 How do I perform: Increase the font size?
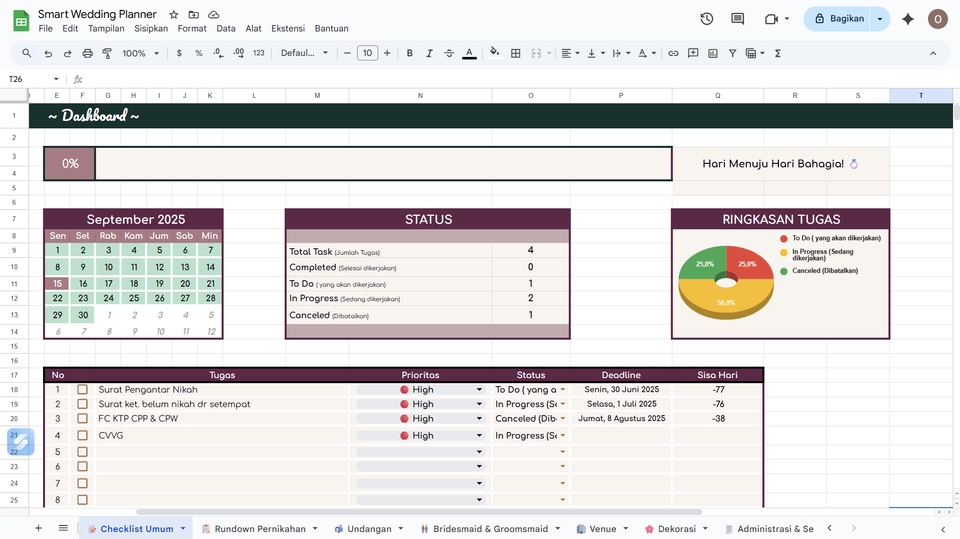387,53
